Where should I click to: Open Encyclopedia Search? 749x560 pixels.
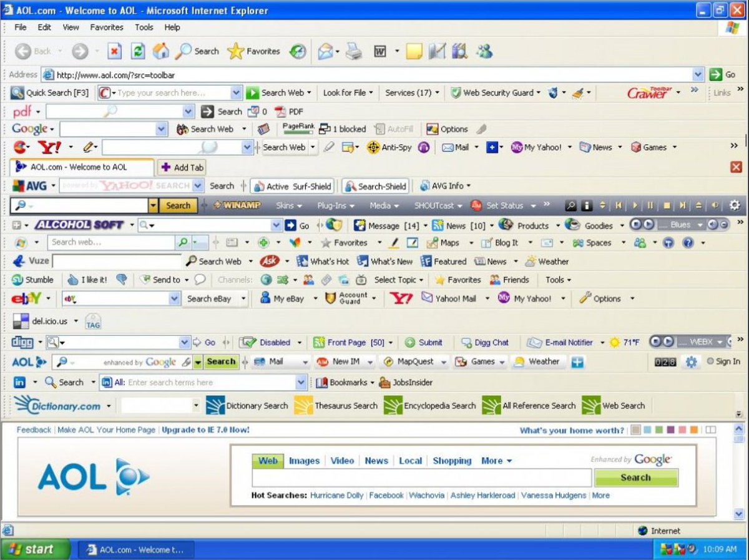[429, 406]
